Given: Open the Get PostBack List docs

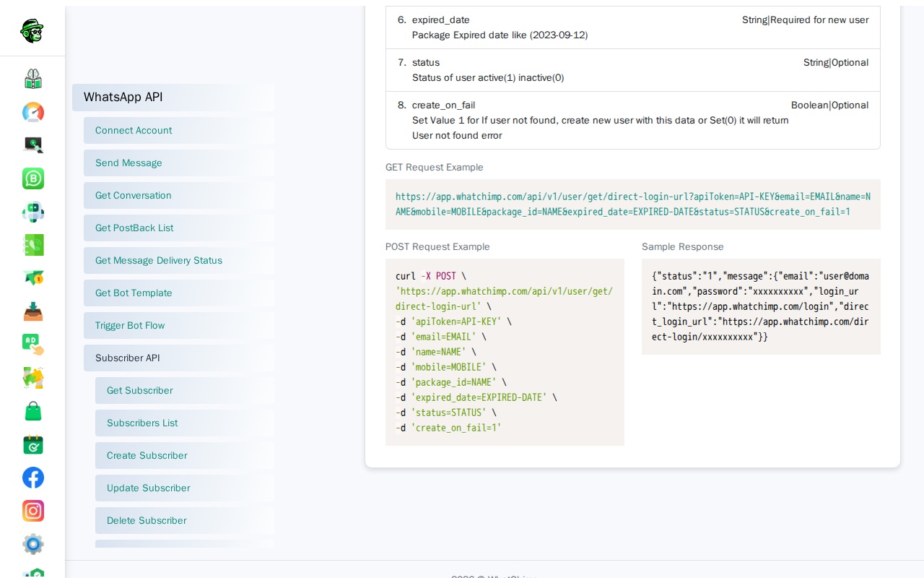Looking at the screenshot, I should [x=179, y=228].
